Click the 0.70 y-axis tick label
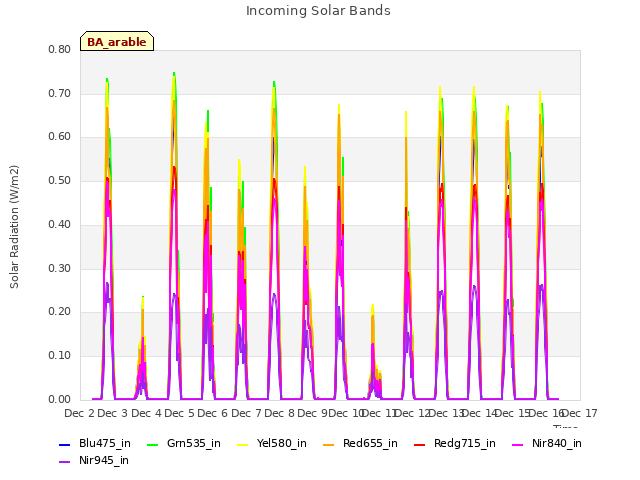This screenshot has height=480, width=640. click(x=60, y=93)
